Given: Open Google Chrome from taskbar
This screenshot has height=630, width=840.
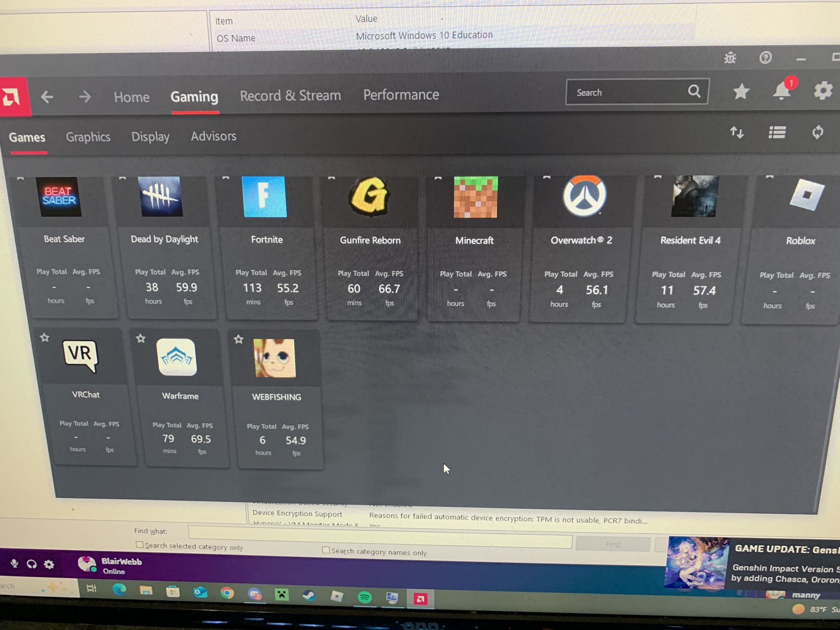Looking at the screenshot, I should point(227,593).
